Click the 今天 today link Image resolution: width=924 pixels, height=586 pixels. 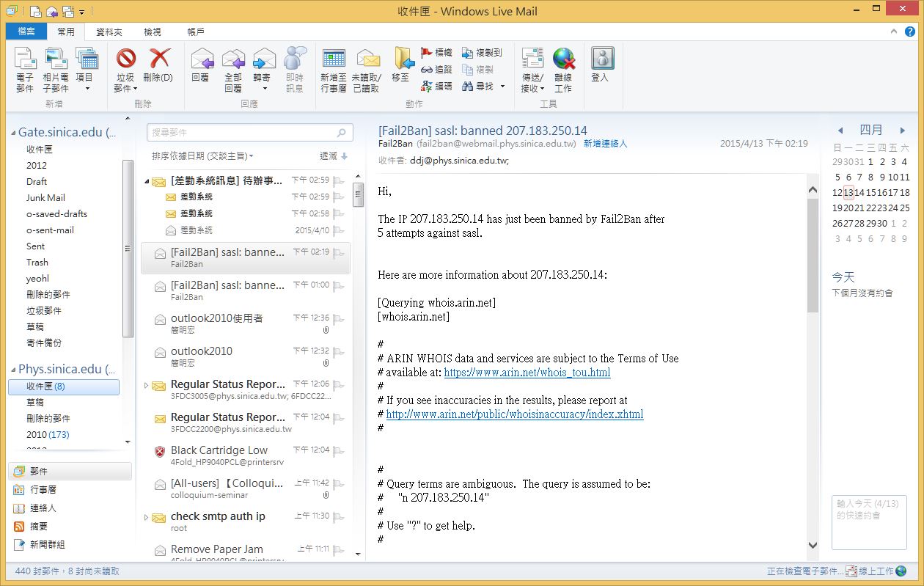click(843, 277)
